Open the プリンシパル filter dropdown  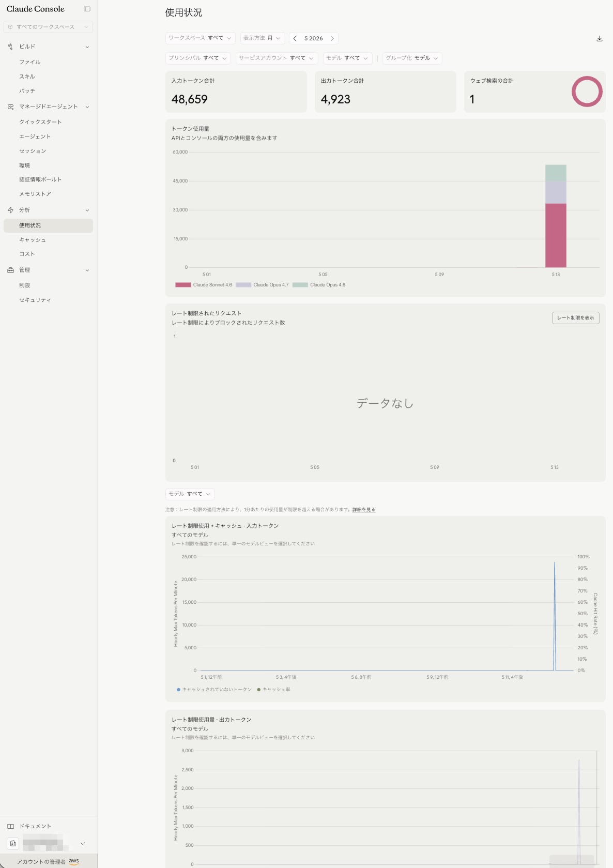[x=197, y=58]
